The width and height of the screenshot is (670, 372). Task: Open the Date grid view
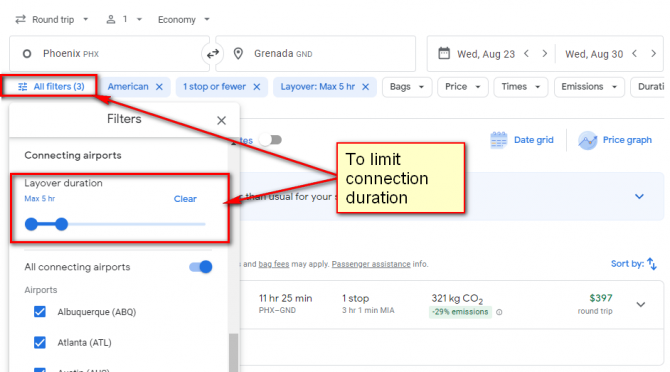[x=522, y=140]
